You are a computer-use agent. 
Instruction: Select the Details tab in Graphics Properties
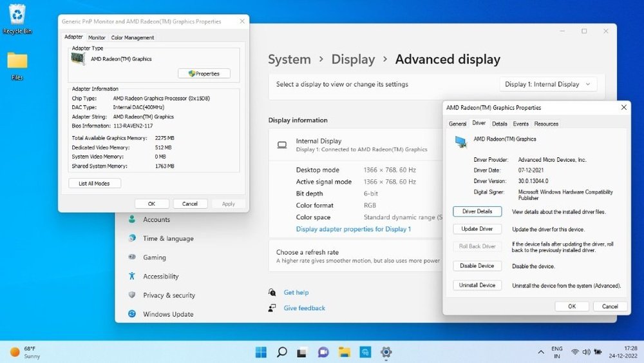click(x=499, y=123)
